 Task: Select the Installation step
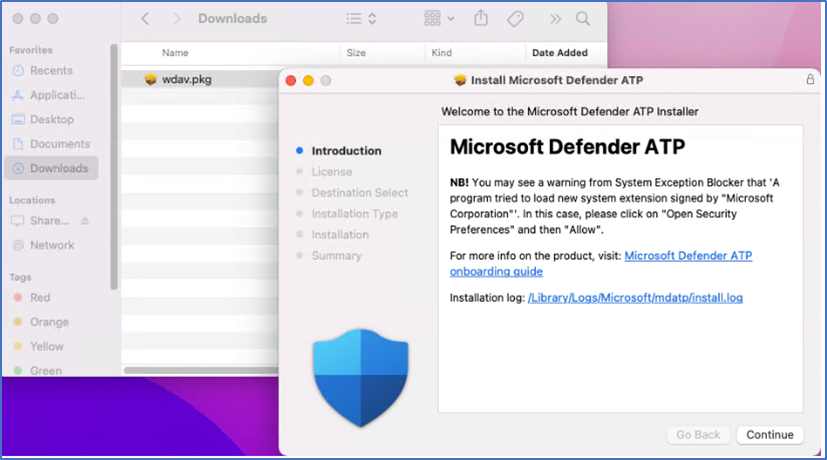click(340, 235)
